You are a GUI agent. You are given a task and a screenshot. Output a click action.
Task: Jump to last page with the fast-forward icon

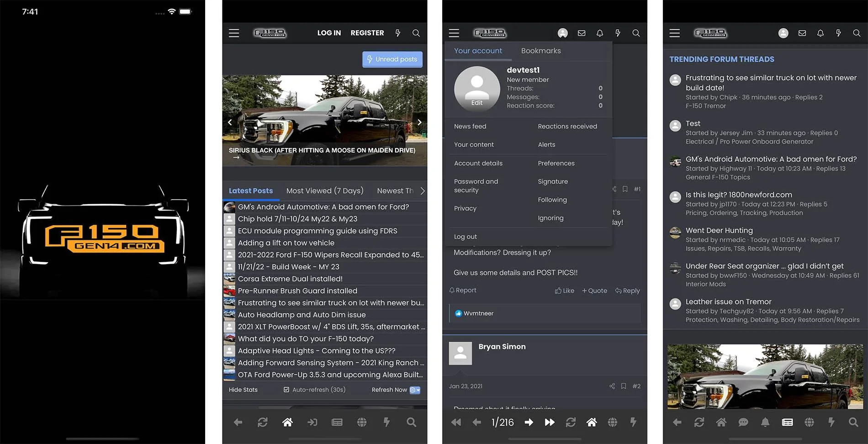pyautogui.click(x=550, y=423)
